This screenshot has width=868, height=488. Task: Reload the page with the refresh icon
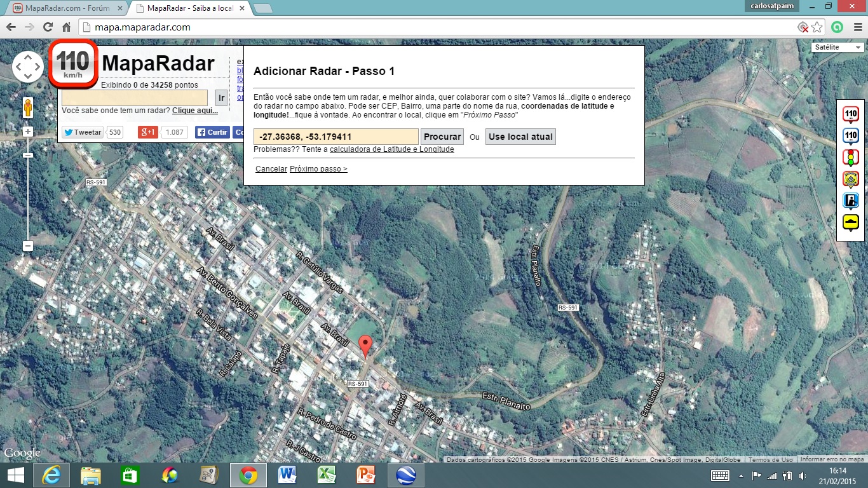pos(48,27)
